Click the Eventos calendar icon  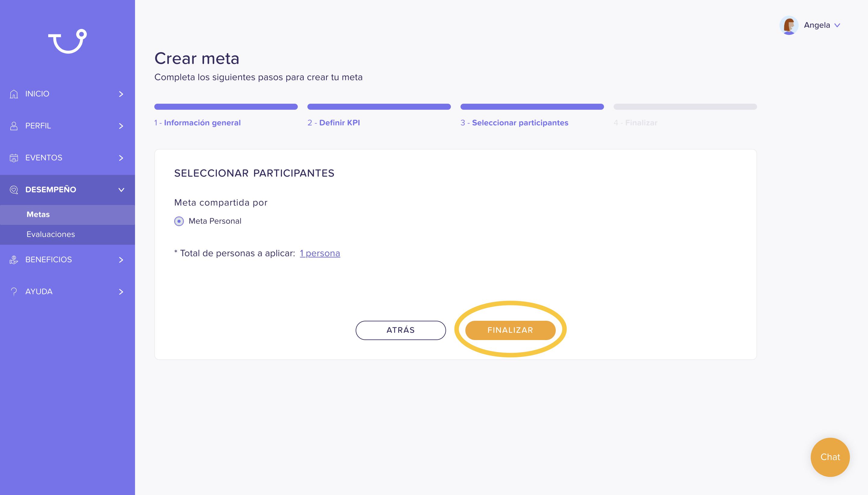click(14, 158)
